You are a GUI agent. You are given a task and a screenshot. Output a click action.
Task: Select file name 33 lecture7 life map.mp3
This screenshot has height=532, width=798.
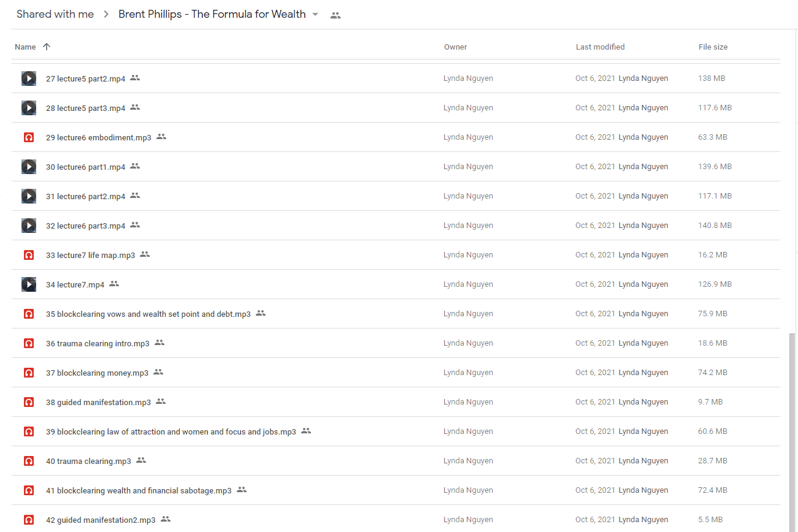91,256
